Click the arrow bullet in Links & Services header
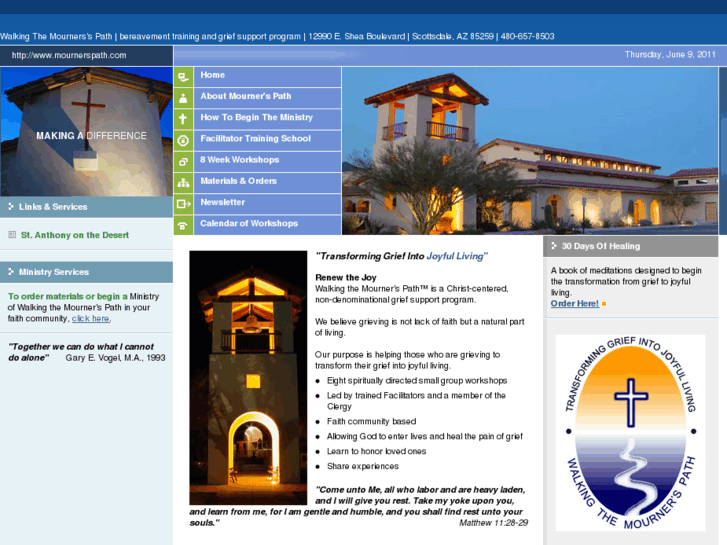727x545 pixels. (x=11, y=206)
